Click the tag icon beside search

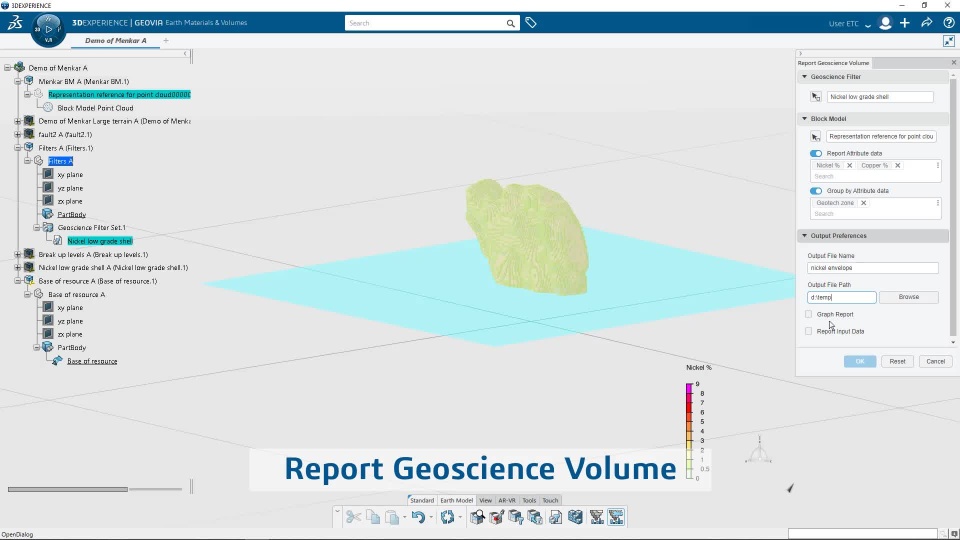[x=531, y=23]
